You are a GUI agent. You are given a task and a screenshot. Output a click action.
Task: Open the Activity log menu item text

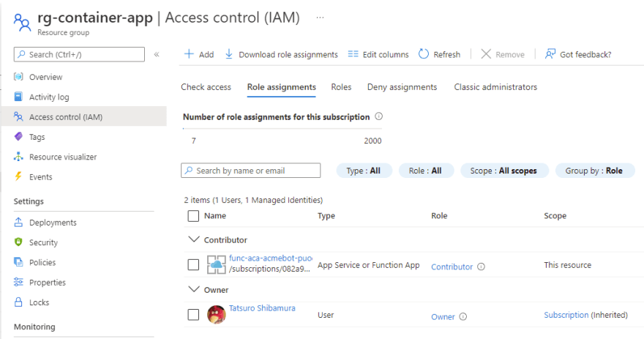tap(49, 97)
